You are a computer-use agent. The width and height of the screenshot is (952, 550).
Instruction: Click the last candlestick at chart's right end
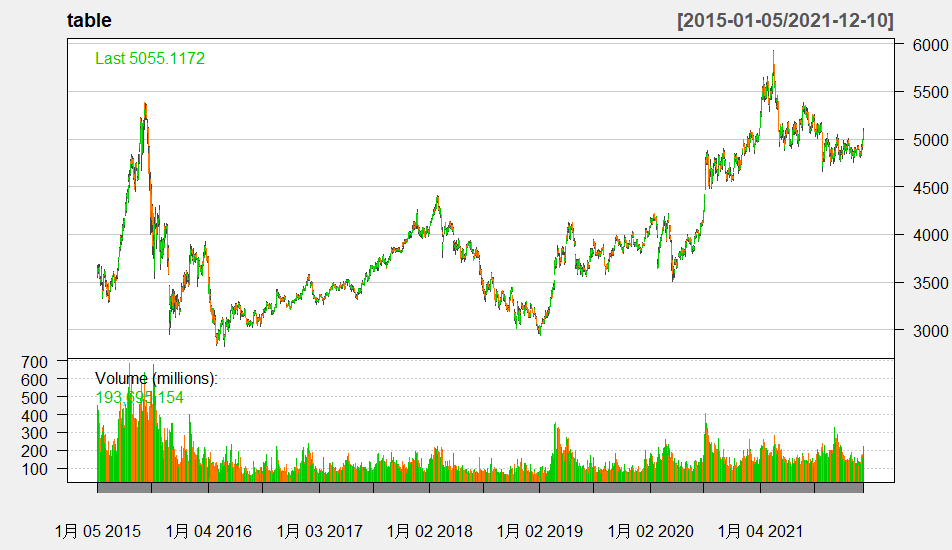pos(863,135)
